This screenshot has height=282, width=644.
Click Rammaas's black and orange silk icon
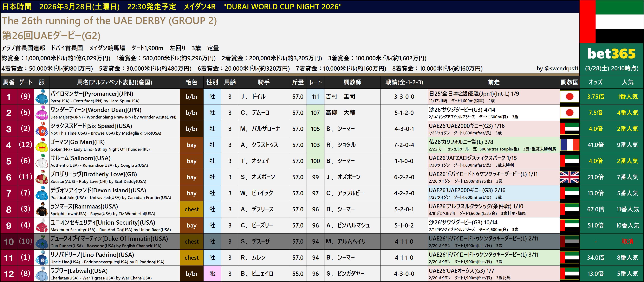point(42,209)
